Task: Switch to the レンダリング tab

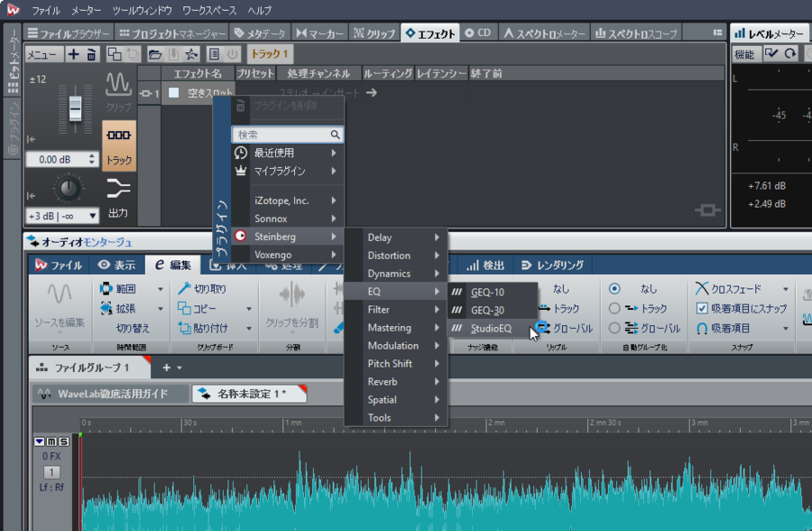Action: coord(552,265)
